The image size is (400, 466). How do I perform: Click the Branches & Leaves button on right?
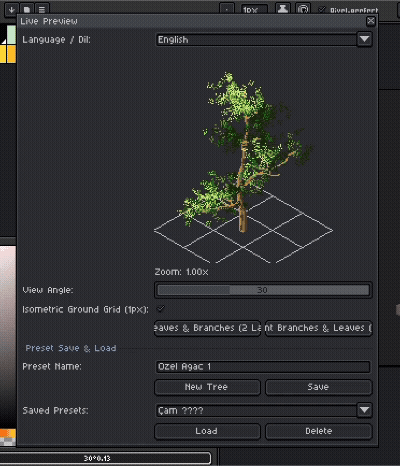coord(318,328)
